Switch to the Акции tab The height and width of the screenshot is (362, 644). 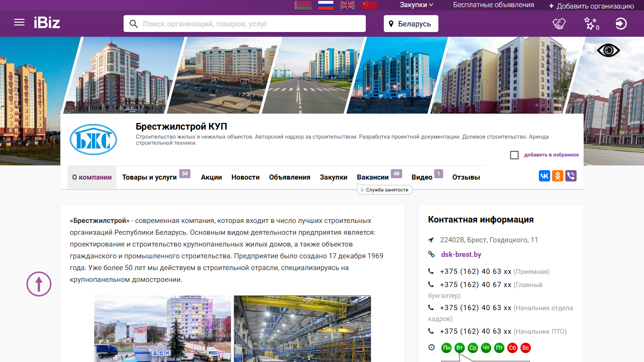click(211, 177)
